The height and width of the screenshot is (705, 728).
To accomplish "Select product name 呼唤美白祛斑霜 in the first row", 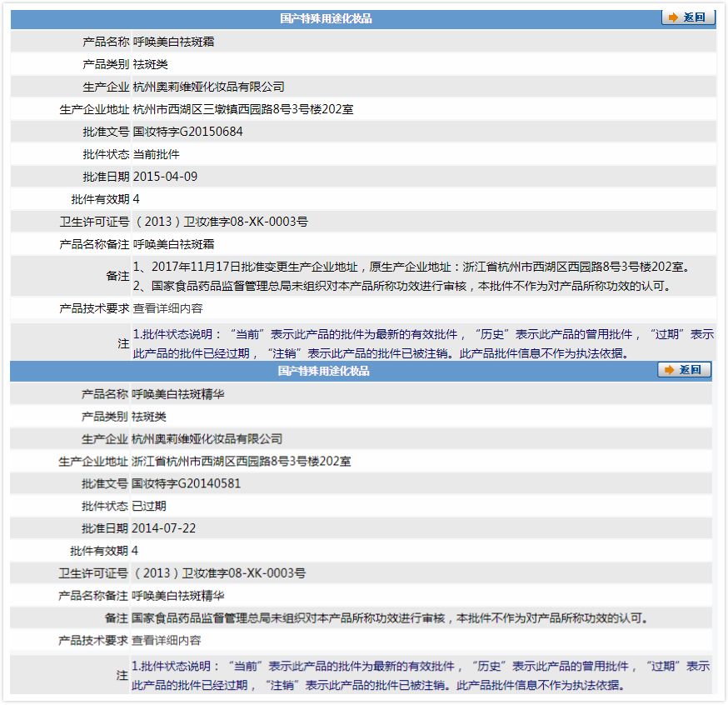I will click(x=173, y=42).
